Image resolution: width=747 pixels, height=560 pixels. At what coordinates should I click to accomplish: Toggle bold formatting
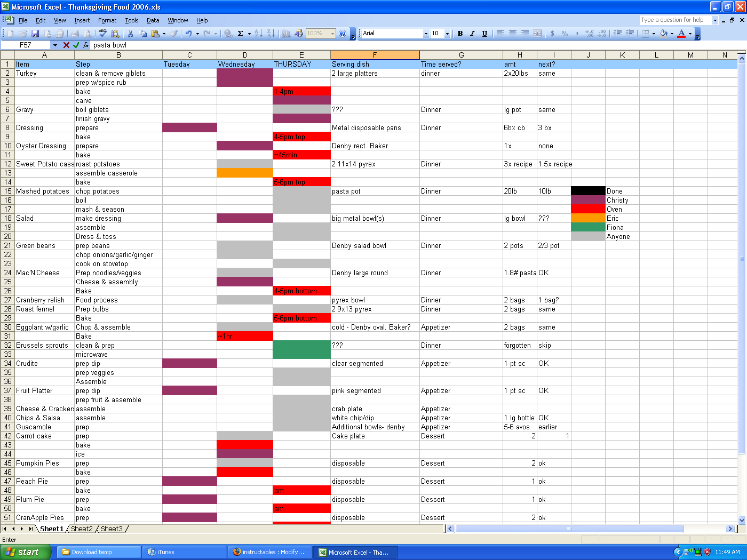pos(460,33)
